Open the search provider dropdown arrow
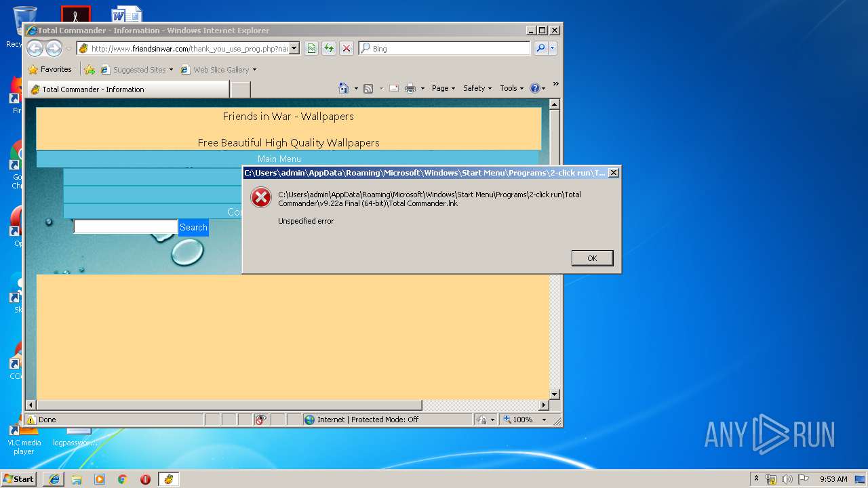The width and height of the screenshot is (868, 488). [553, 48]
